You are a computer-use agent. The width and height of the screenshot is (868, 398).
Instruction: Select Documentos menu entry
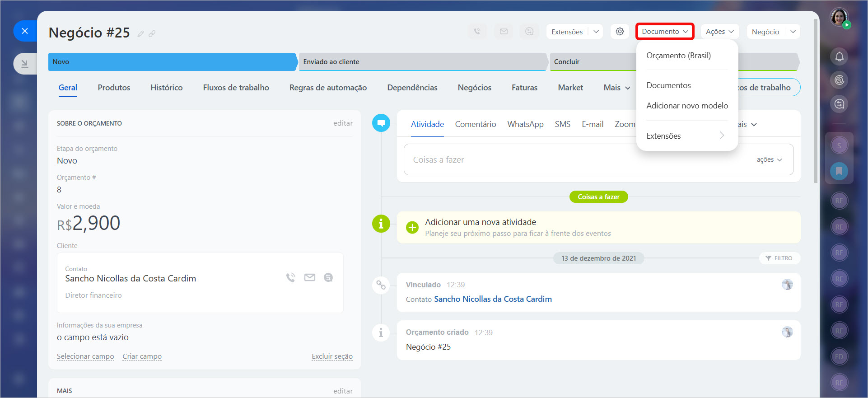coord(668,85)
